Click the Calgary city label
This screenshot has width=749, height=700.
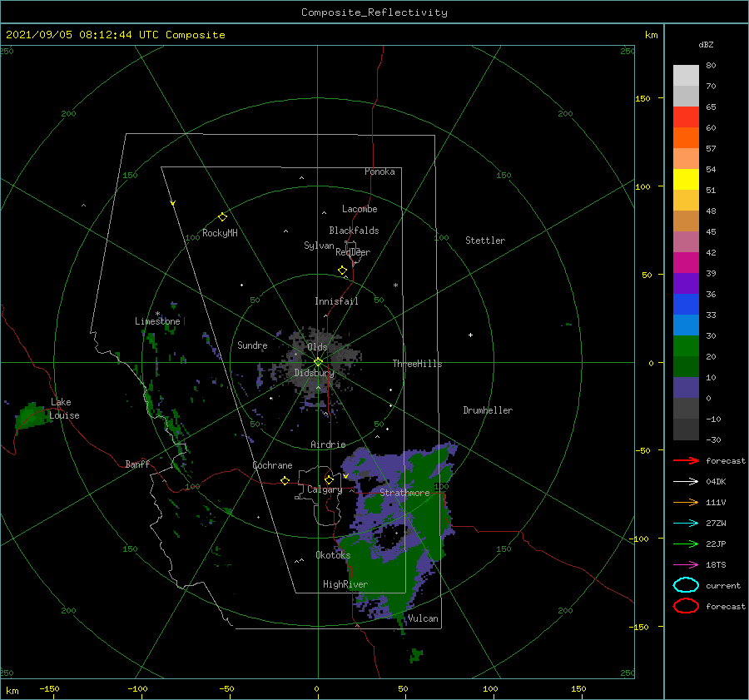pos(325,489)
